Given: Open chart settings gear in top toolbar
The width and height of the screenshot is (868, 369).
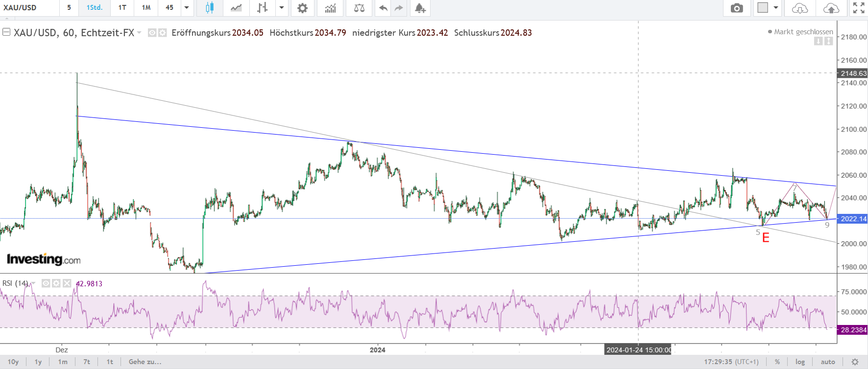Looking at the screenshot, I should coord(303,8).
